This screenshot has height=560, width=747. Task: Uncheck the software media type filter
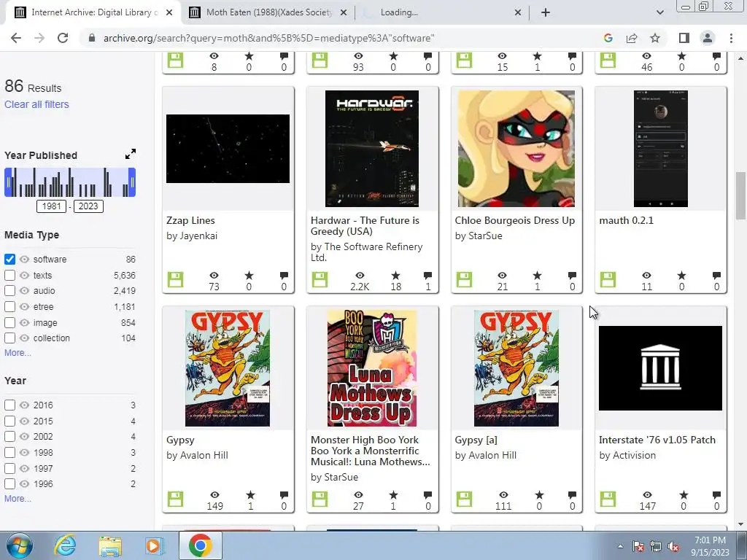[9, 259]
